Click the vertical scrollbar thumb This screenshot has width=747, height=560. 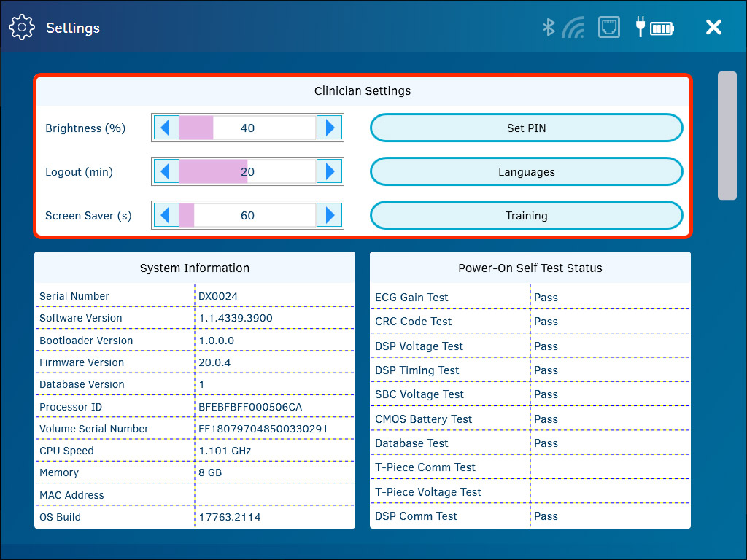click(x=727, y=135)
